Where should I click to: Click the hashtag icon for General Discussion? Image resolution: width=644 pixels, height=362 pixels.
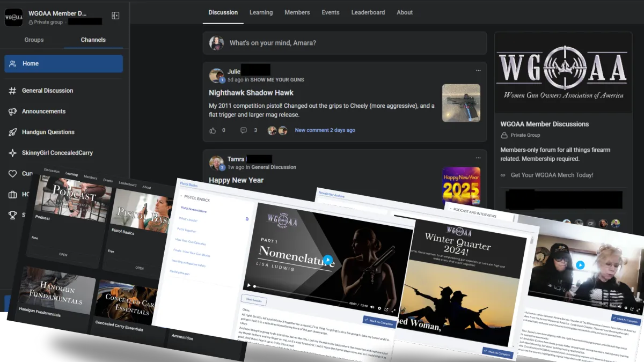click(x=12, y=91)
